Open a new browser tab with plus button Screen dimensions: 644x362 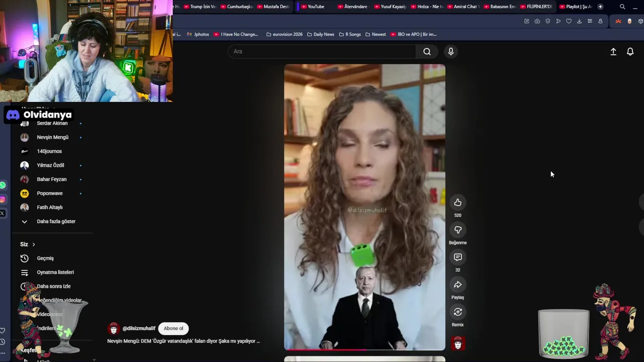point(600,7)
